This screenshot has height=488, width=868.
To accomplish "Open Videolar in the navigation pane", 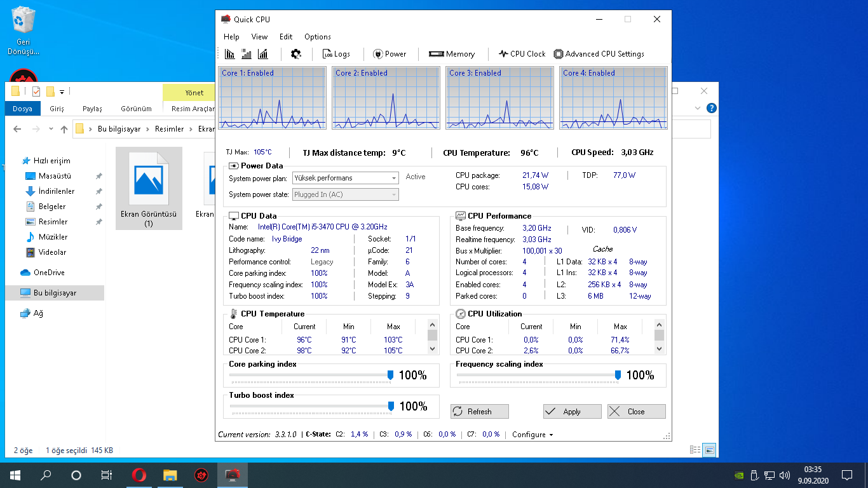I will [x=52, y=252].
